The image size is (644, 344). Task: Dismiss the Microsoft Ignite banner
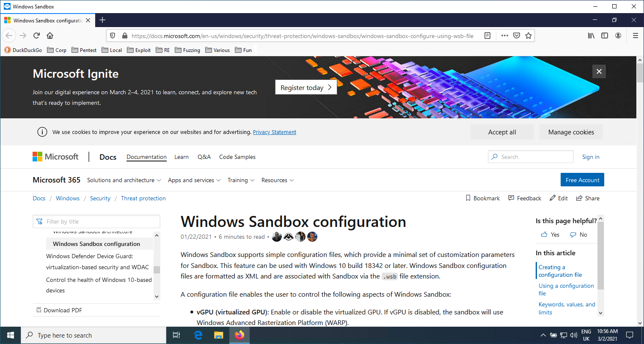(599, 71)
